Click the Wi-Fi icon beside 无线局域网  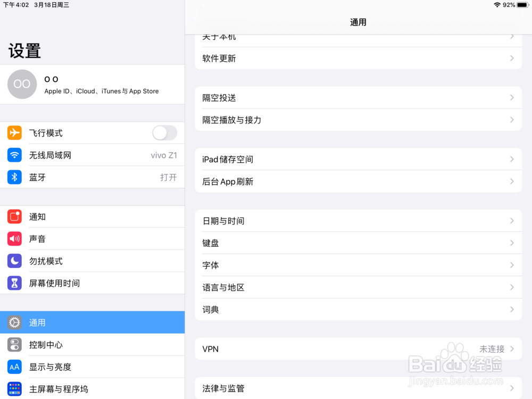[14, 155]
